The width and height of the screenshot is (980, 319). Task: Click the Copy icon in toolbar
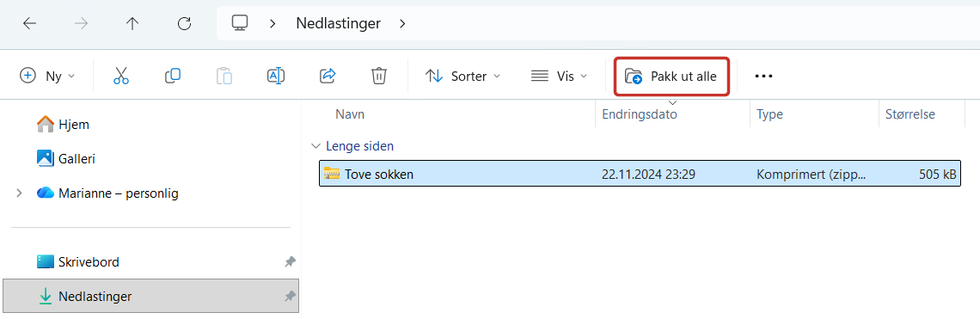173,77
